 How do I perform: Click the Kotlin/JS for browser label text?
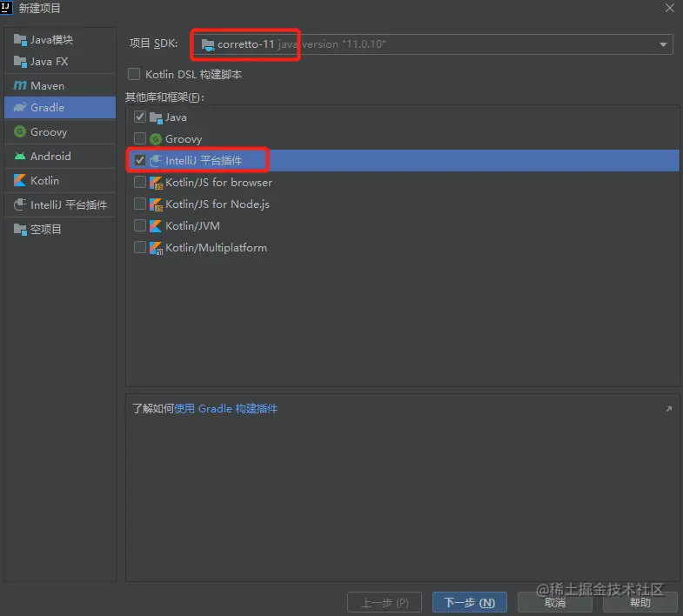click(218, 183)
